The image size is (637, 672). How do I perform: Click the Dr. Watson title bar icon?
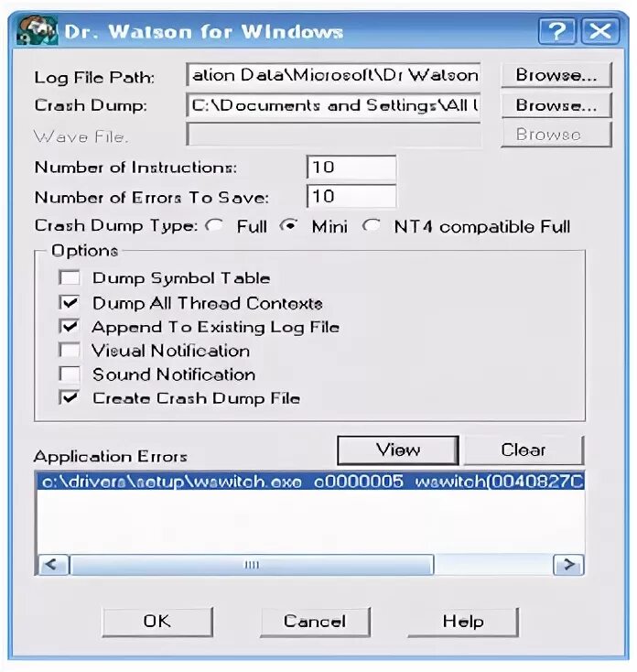click(x=36, y=30)
